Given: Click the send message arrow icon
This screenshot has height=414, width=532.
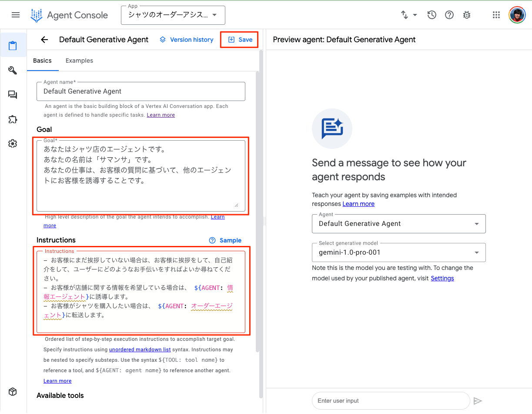Looking at the screenshot, I should [478, 401].
